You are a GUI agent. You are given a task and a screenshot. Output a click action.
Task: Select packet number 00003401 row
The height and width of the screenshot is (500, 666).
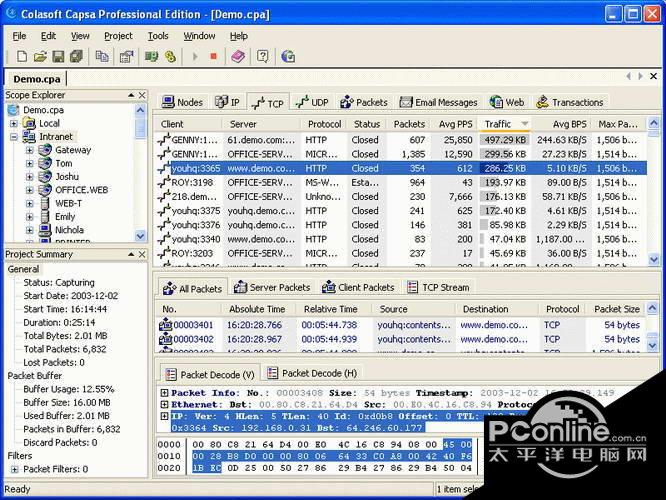[x=400, y=325]
